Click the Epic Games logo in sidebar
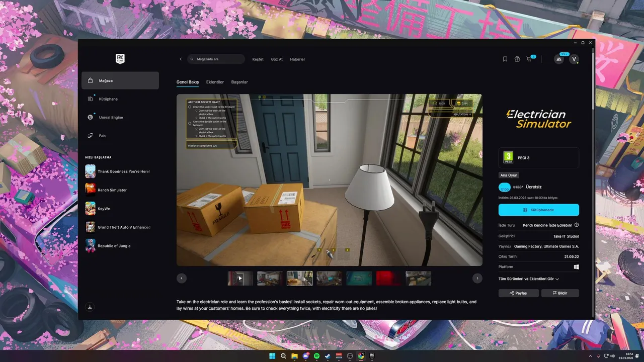Screen dimensions: 644x362 click(x=120, y=59)
